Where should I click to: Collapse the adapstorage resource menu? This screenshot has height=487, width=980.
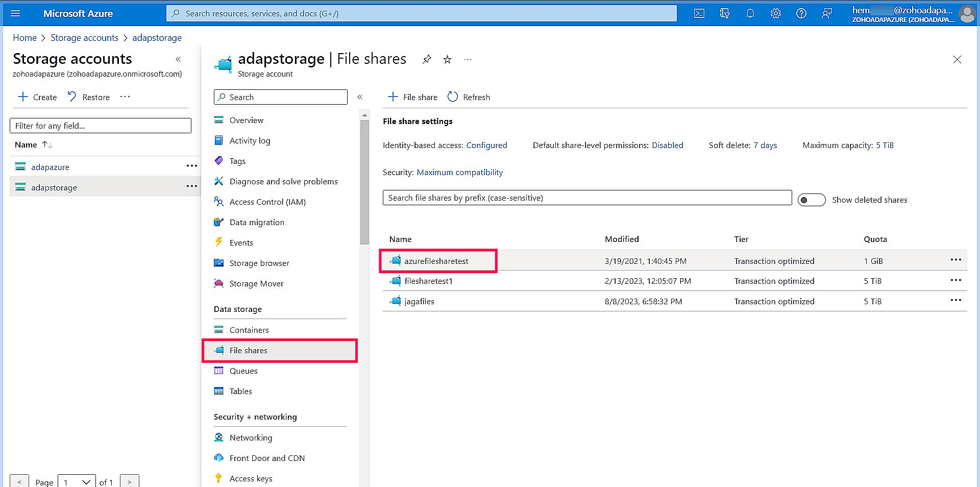coord(360,96)
